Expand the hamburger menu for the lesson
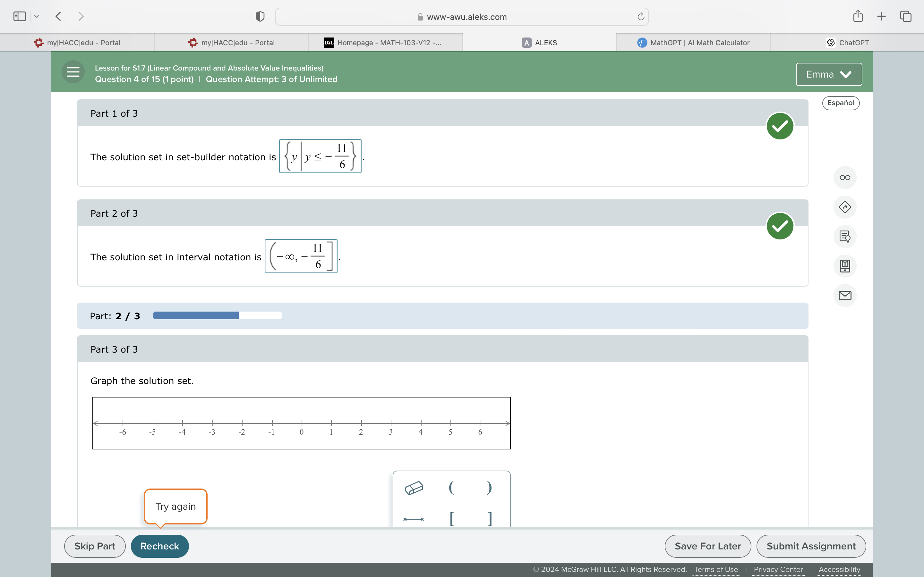The height and width of the screenshot is (577, 924). 73,72
